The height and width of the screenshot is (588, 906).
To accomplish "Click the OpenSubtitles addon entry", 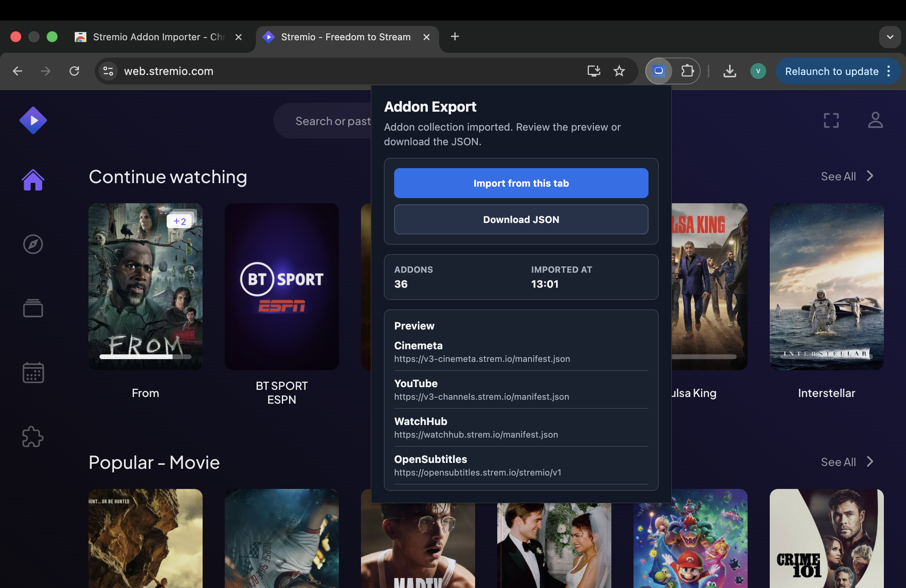I will coord(521,466).
